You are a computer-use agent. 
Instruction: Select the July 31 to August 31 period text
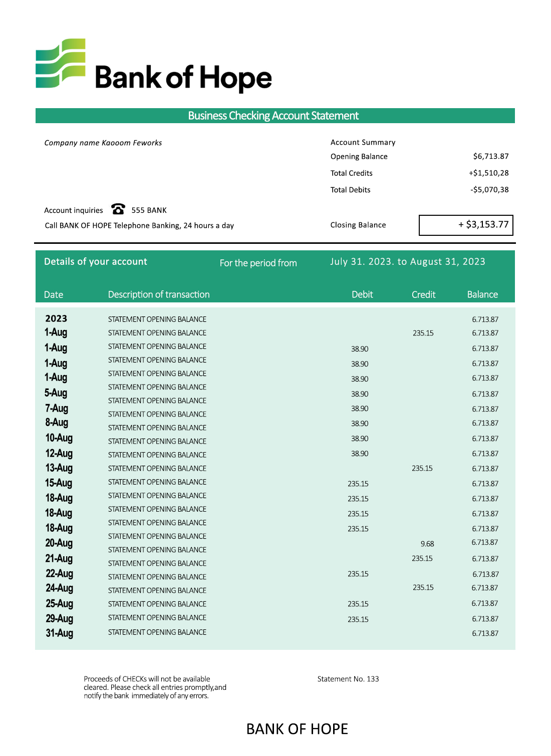407,261
